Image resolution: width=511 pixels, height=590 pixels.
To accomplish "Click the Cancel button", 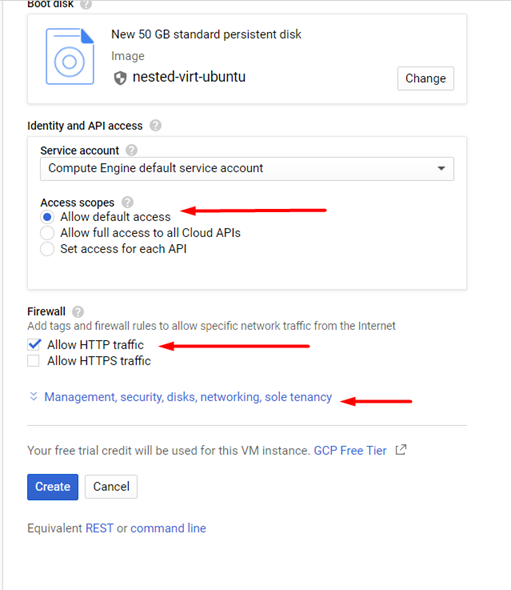I will [111, 487].
